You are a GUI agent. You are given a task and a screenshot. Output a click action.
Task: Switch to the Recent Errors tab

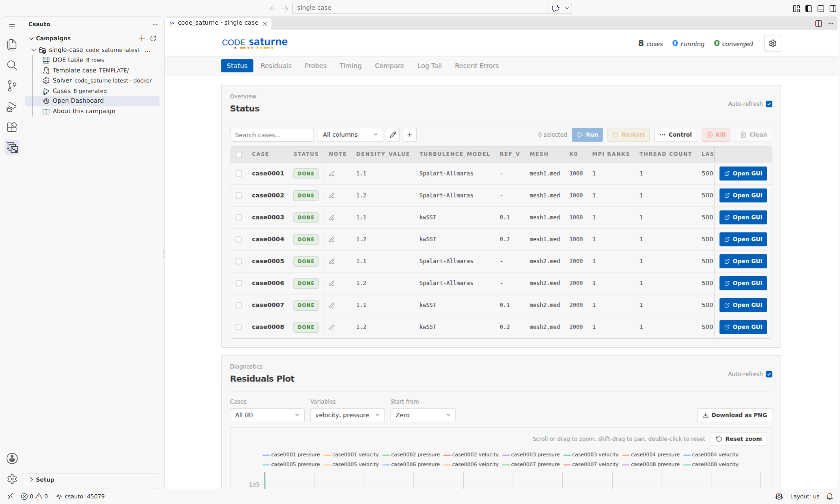477,66
